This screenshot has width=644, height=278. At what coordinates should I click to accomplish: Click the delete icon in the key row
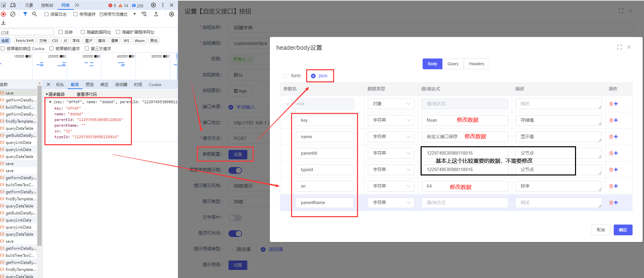611,120
